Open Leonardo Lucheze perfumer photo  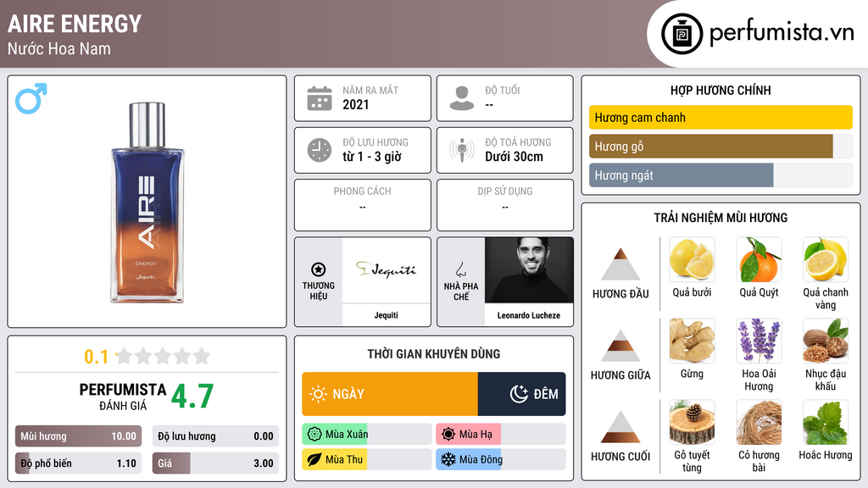[529, 270]
